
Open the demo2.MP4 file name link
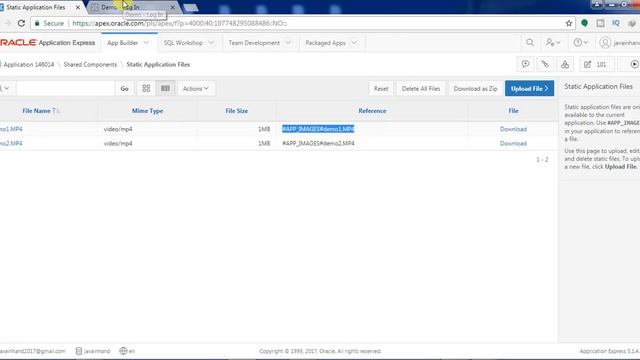(x=11, y=143)
